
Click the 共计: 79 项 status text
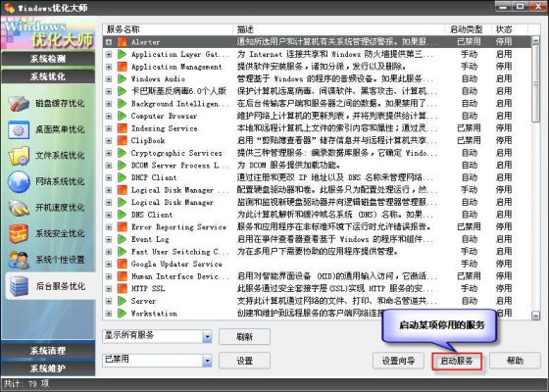tap(26, 383)
